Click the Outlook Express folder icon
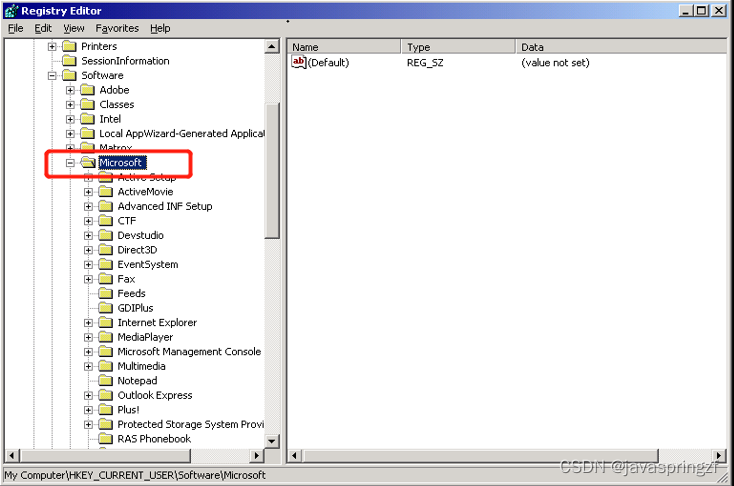Screen dimensions: 734x486 [106, 395]
